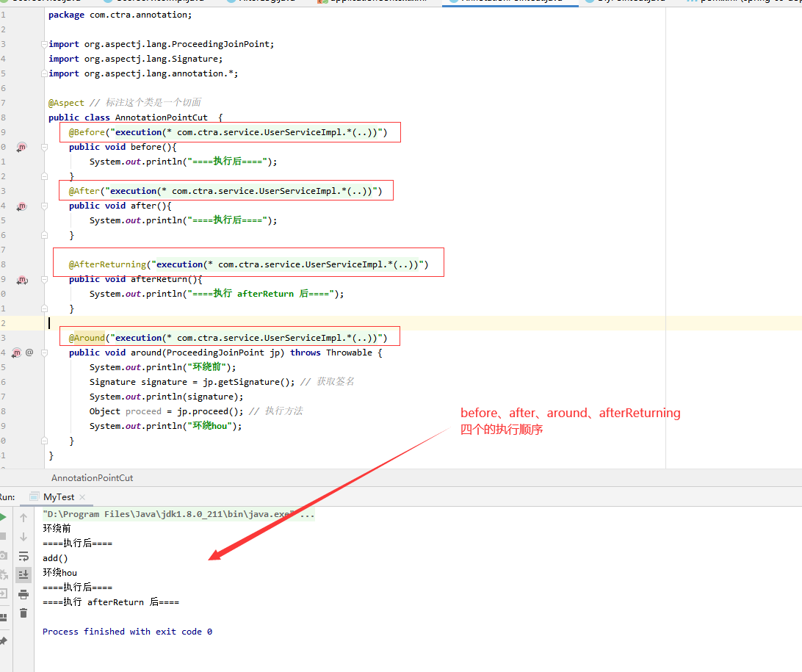
Task: Click the gutter advice icon beside afterReturn() method
Action: (x=22, y=280)
